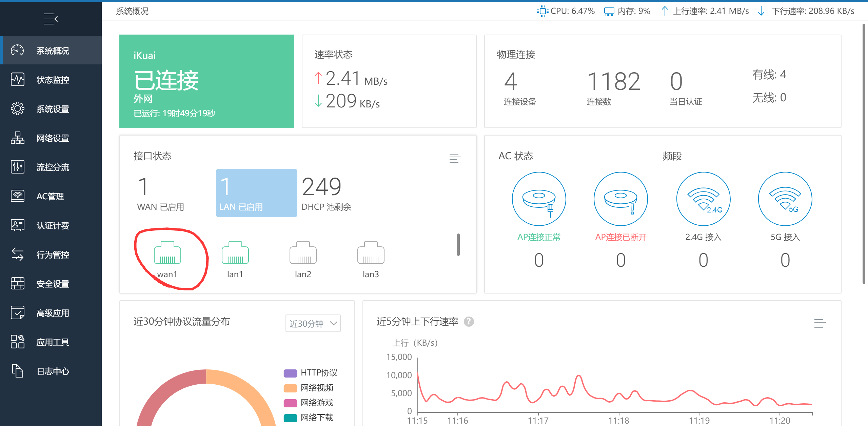Viewport: 868px width, 426px height.
Task: Click the AP连接已断开 status icon
Action: tap(620, 199)
